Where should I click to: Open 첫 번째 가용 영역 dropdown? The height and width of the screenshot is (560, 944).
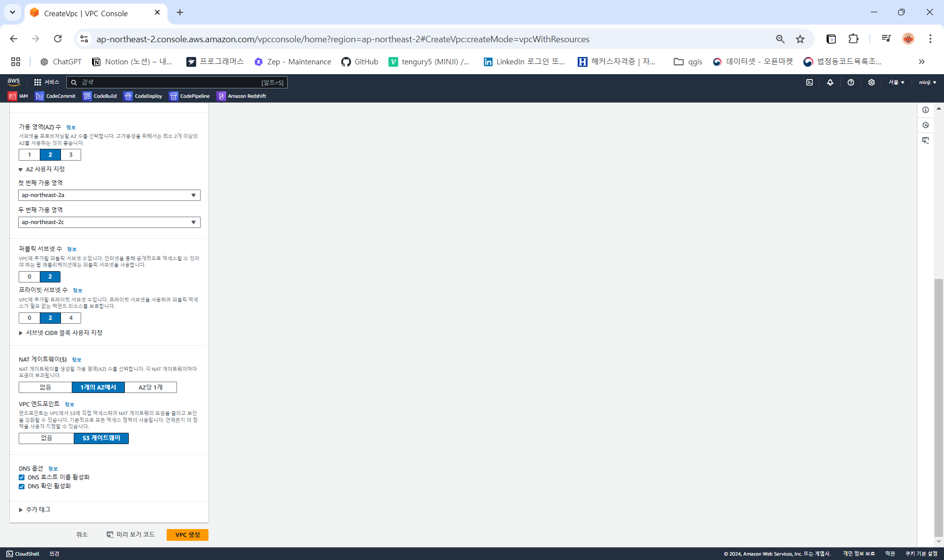tap(109, 196)
